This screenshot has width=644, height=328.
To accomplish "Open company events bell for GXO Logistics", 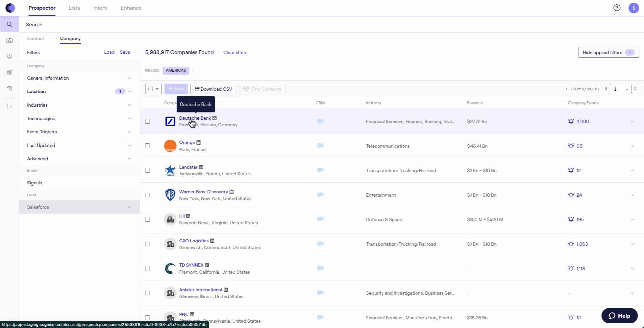I will click(x=571, y=244).
